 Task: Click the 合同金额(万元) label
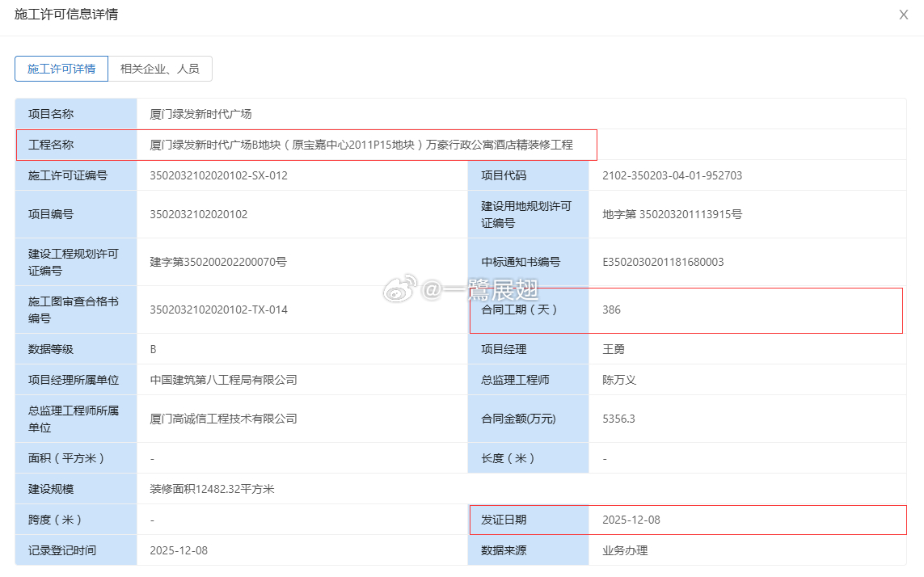(x=518, y=419)
